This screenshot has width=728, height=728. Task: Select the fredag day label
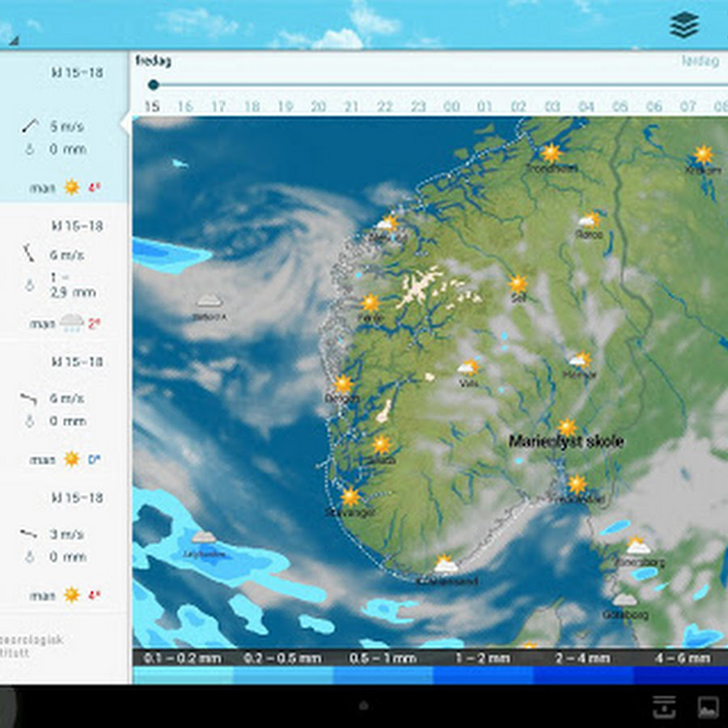[153, 61]
